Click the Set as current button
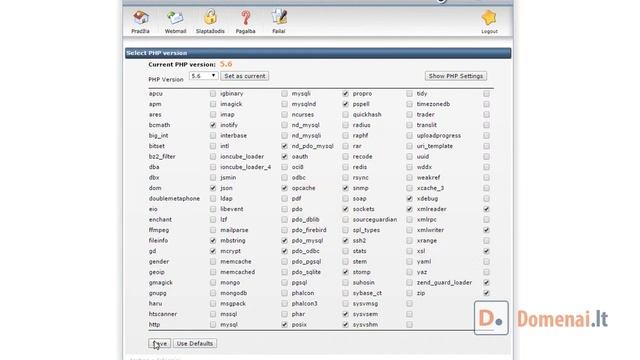640x360 pixels. click(x=245, y=76)
